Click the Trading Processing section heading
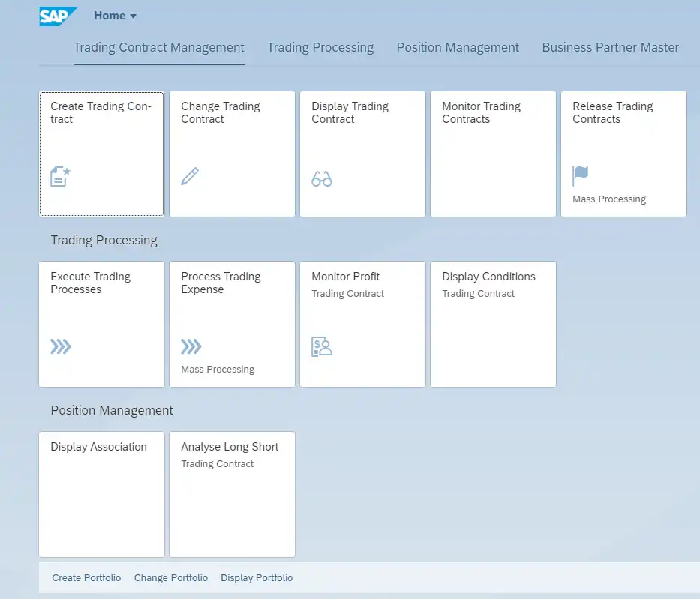Viewport: 700px width, 599px height. pyautogui.click(x=104, y=240)
